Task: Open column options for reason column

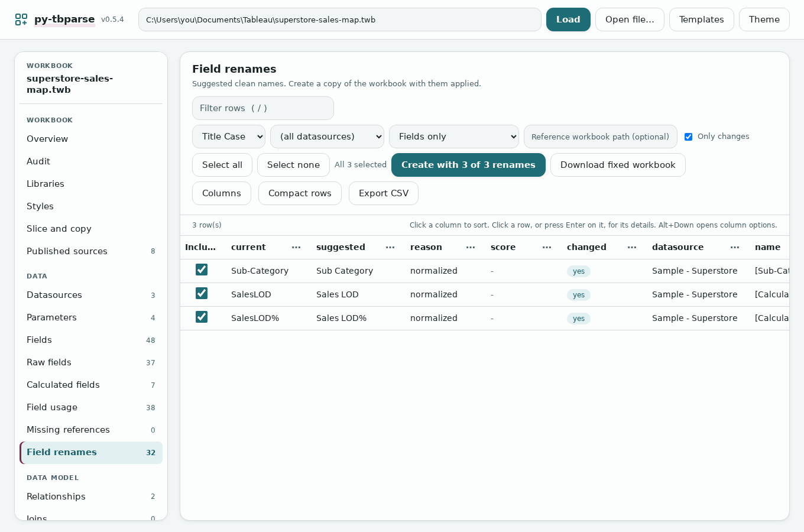Action: (471, 247)
